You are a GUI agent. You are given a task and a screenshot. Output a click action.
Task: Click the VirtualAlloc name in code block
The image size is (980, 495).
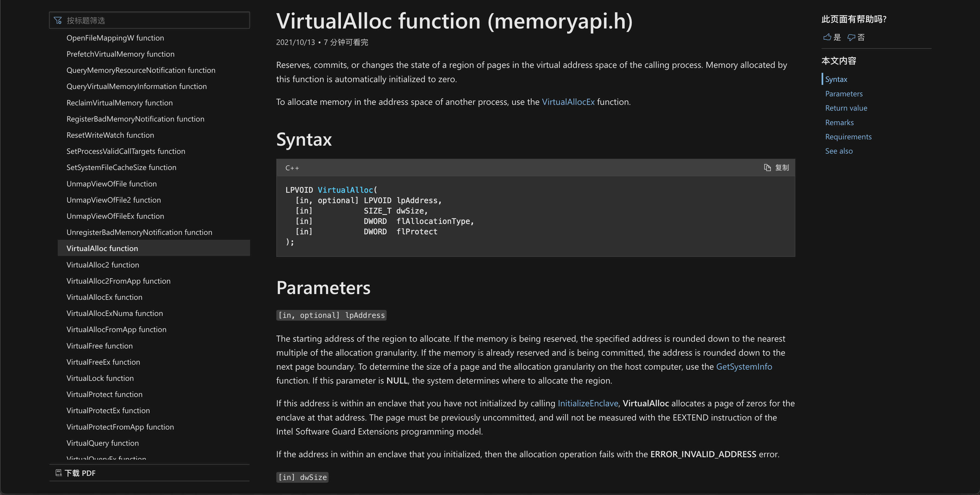coord(345,190)
